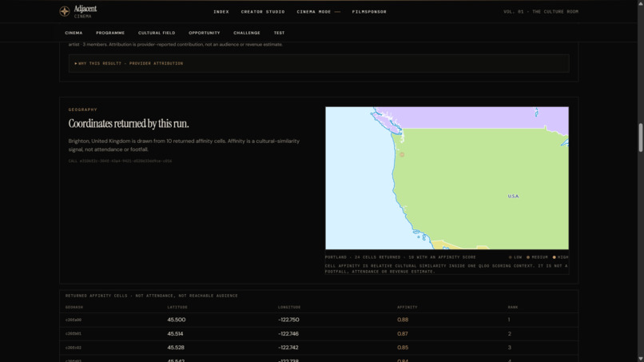Click the rank 2 cell
644x362 pixels.
pyautogui.click(x=509, y=334)
